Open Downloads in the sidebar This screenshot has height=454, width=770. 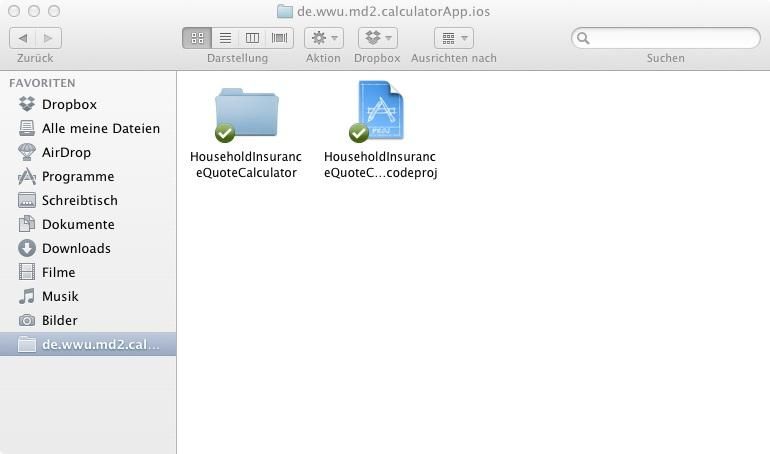coord(88,248)
